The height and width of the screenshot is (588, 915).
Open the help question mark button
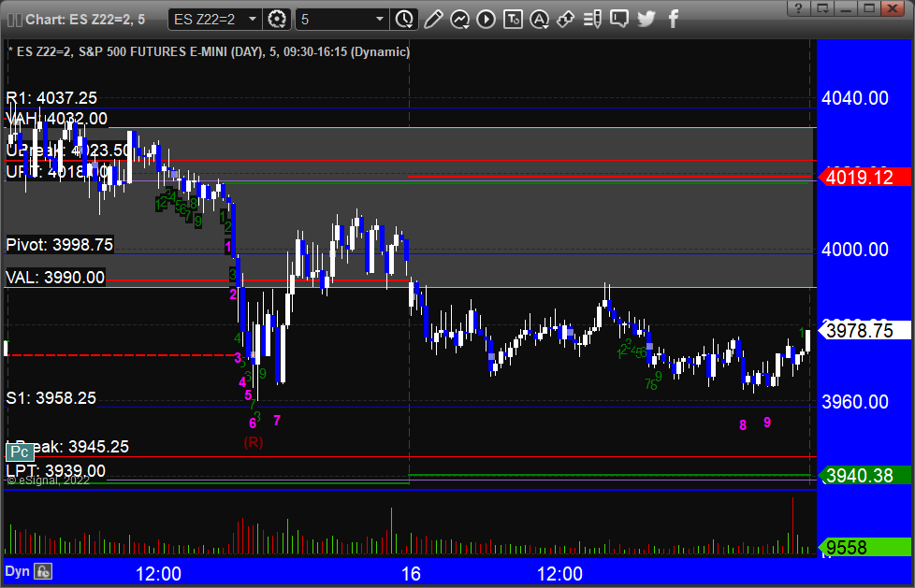pos(799,8)
